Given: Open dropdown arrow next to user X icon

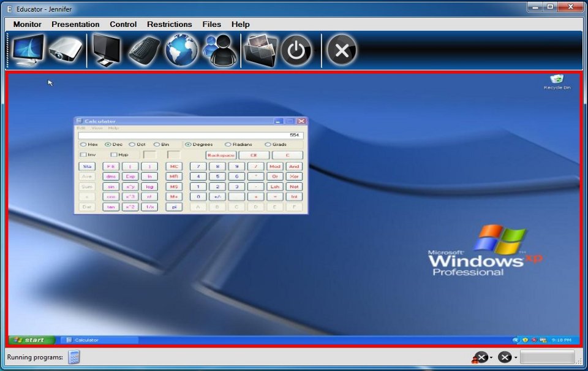Looking at the screenshot, I should point(491,358).
